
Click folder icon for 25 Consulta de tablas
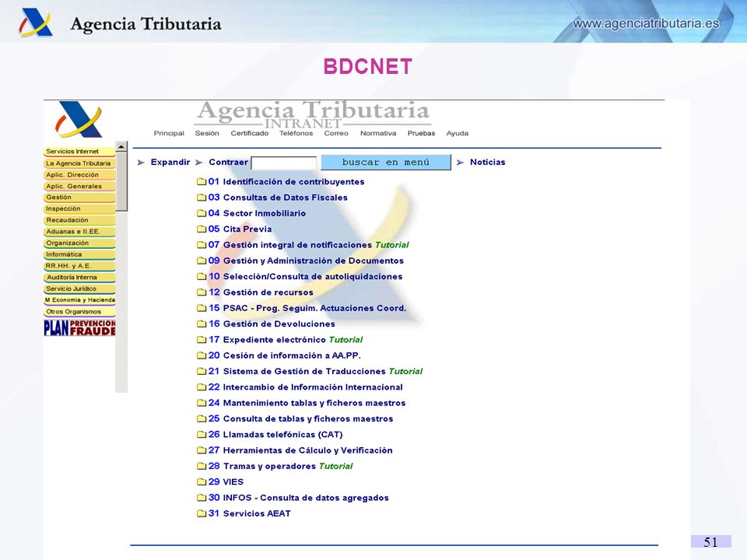[202, 418]
